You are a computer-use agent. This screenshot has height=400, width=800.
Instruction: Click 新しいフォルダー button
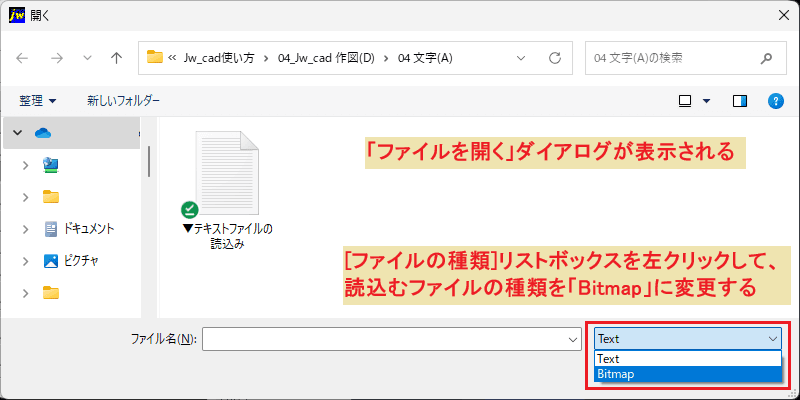pos(123,101)
